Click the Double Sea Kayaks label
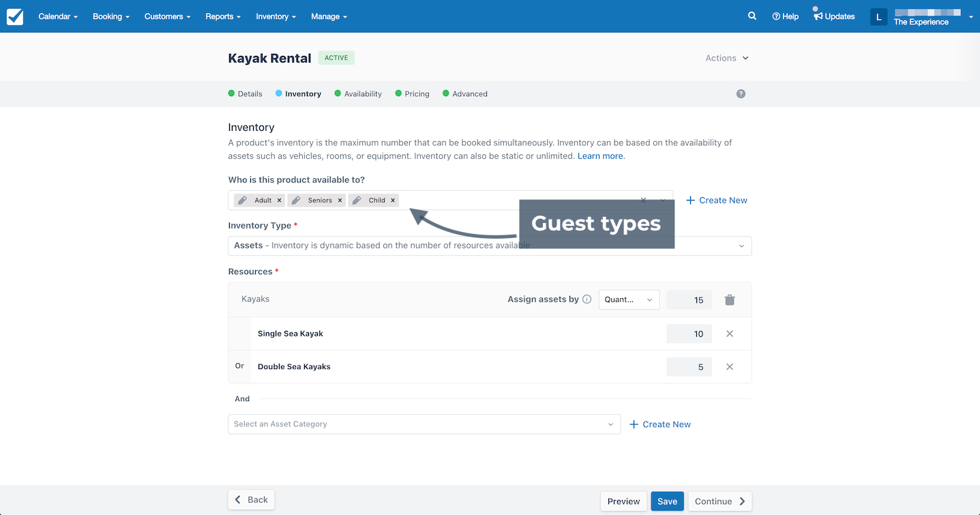The height and width of the screenshot is (515, 980). 294,367
